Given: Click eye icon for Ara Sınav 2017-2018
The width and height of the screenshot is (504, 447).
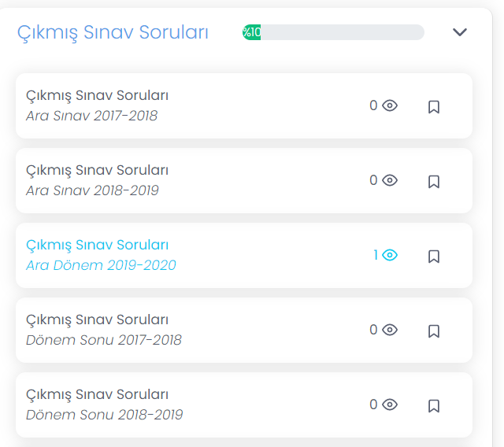Looking at the screenshot, I should coord(390,105).
